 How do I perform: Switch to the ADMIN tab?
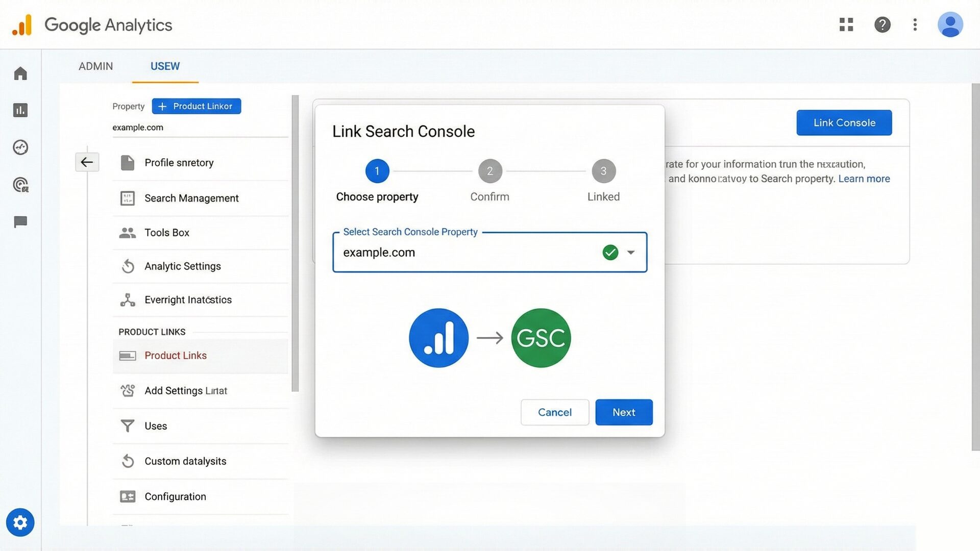point(95,66)
